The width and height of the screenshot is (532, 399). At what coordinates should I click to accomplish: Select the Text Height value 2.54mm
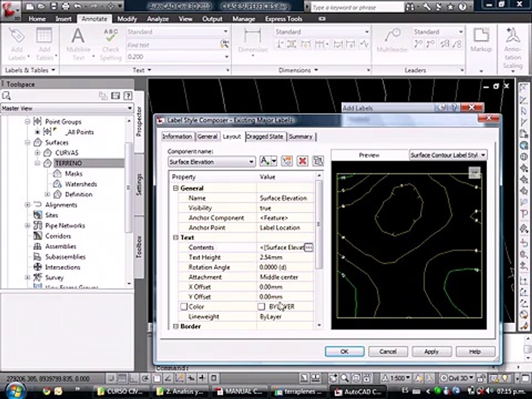[x=271, y=258]
